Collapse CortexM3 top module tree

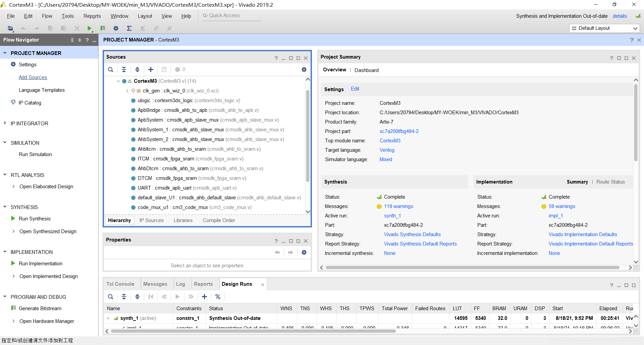click(x=118, y=81)
